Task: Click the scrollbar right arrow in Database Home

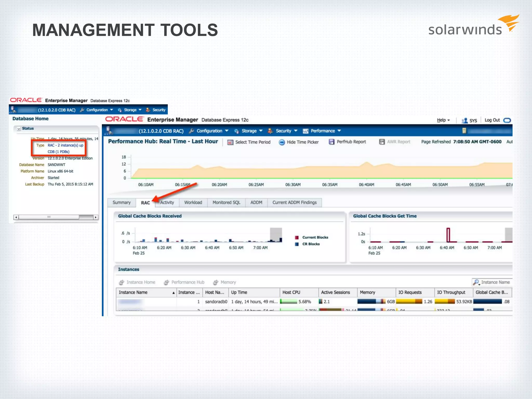Action: [x=96, y=217]
